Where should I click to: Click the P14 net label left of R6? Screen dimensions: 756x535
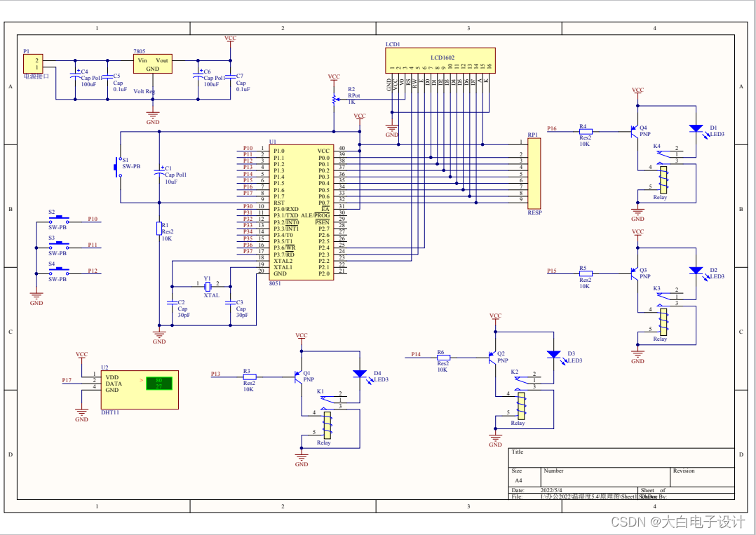tap(416, 354)
